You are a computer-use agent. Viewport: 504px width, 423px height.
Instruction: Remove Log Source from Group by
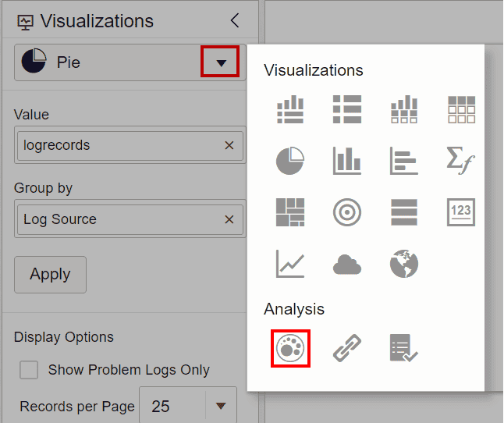point(229,219)
